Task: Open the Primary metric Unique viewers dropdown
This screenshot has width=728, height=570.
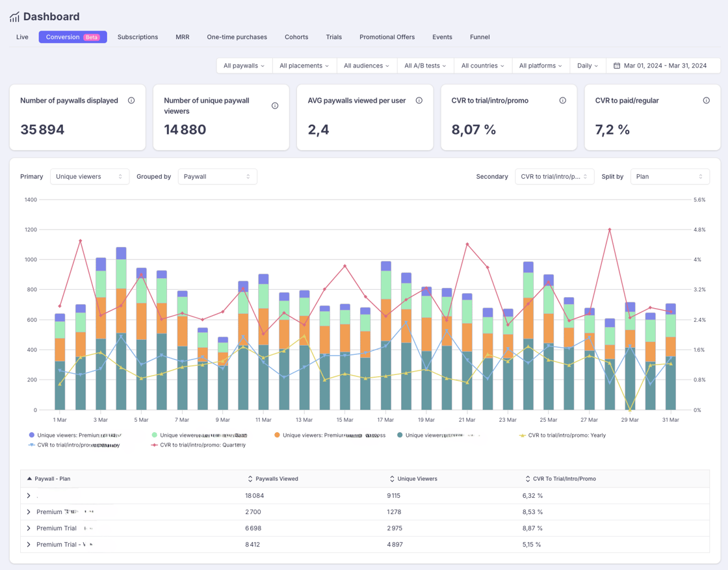Action: point(89,177)
